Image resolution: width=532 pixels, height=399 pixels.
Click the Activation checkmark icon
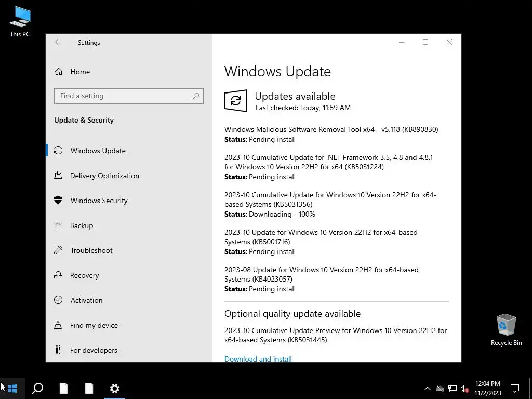click(x=58, y=300)
